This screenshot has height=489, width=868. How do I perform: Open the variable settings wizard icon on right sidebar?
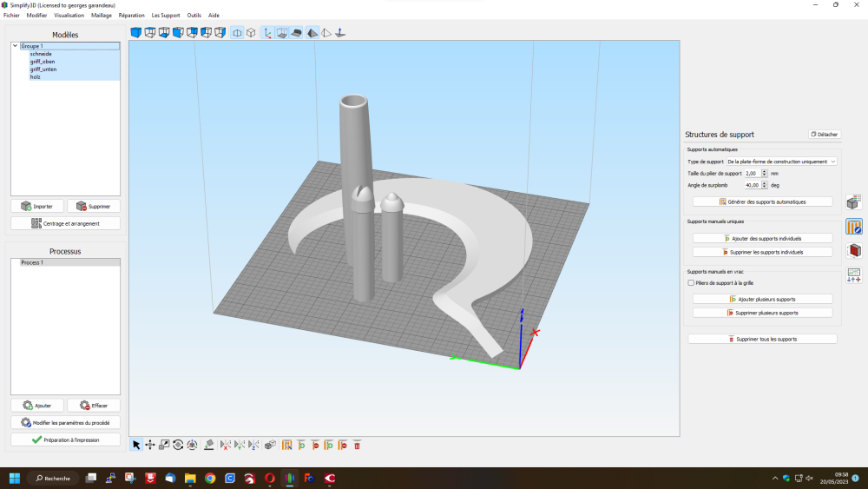pos(853,274)
